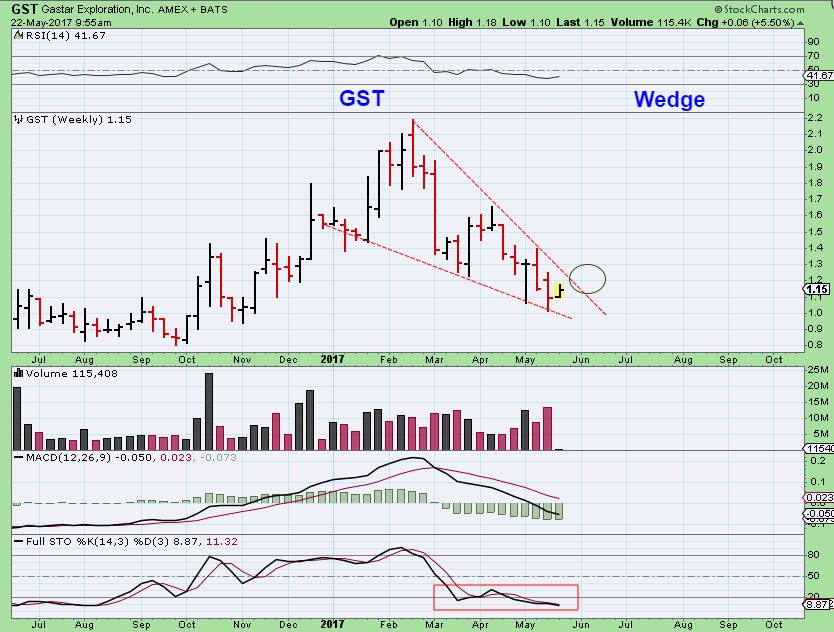Click the 0.023 MACD value tag on axis
The height and width of the screenshot is (632, 834).
point(819,498)
